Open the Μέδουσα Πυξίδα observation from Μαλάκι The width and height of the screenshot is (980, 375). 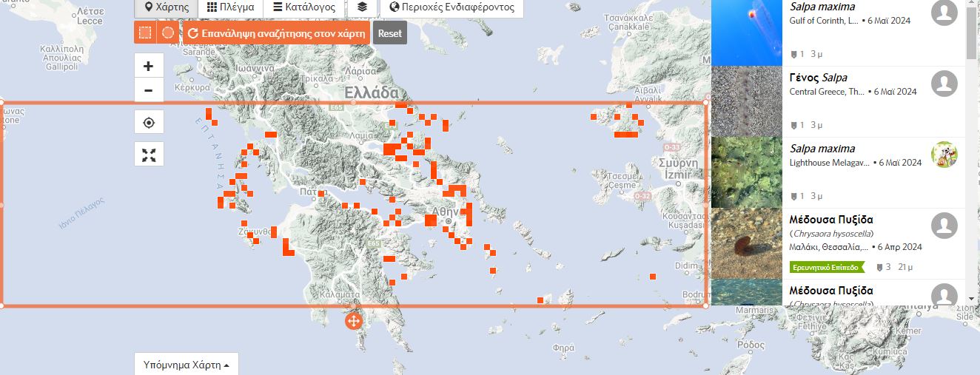pyautogui.click(x=831, y=220)
